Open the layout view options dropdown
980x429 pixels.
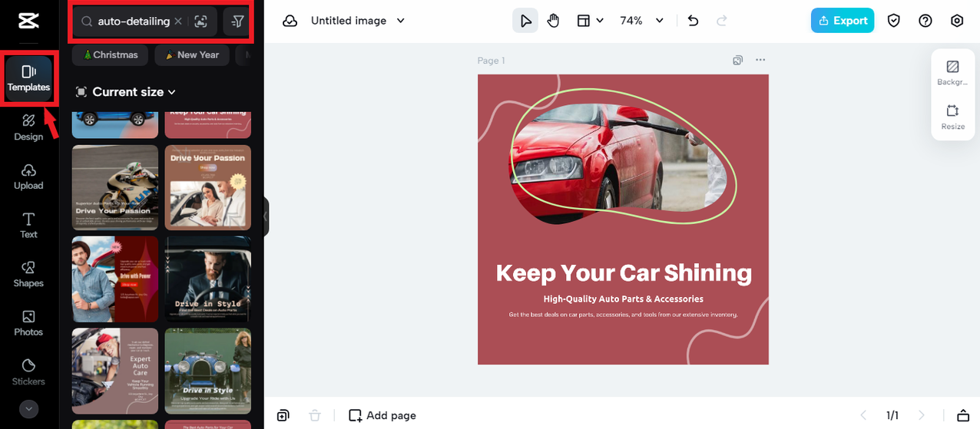tap(590, 21)
